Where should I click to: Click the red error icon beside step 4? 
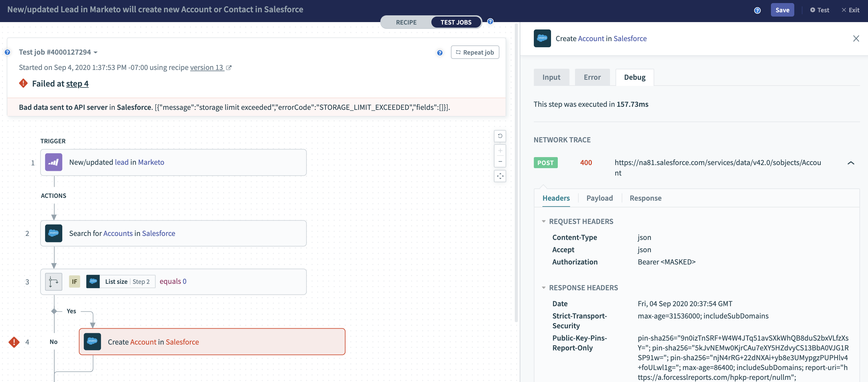click(x=14, y=342)
